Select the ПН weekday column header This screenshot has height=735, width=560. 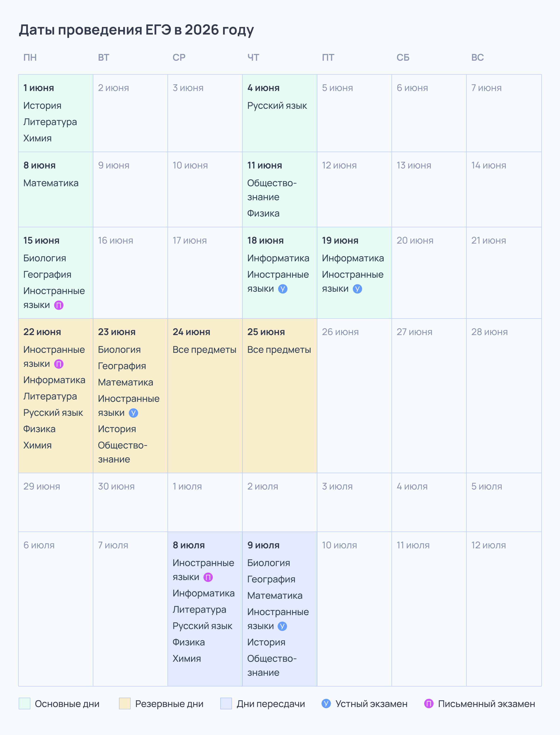[30, 58]
